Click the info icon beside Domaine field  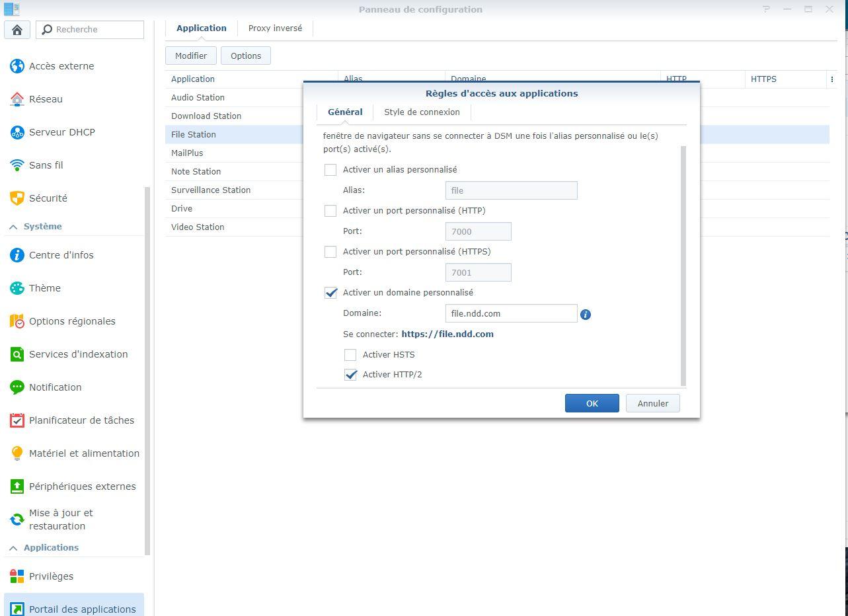tap(585, 315)
